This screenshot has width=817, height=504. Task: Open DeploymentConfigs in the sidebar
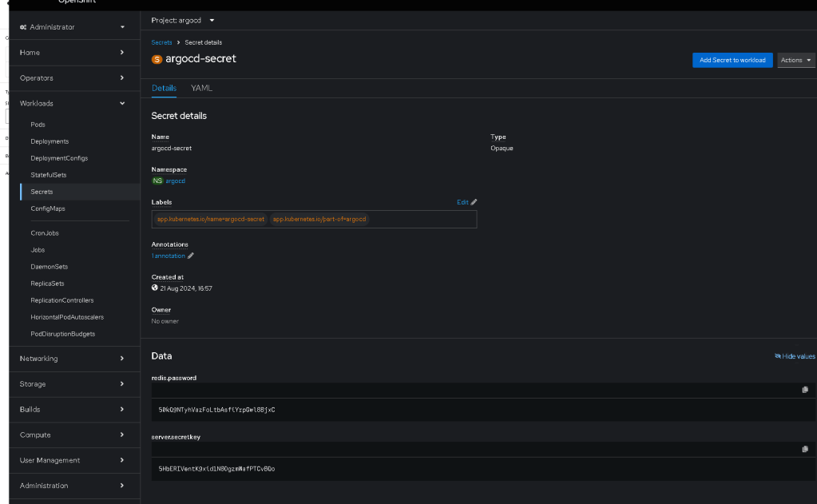pos(59,158)
